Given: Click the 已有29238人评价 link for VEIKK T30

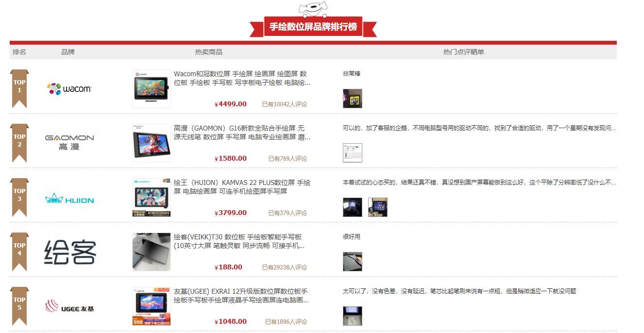Looking at the screenshot, I should coord(284,267).
